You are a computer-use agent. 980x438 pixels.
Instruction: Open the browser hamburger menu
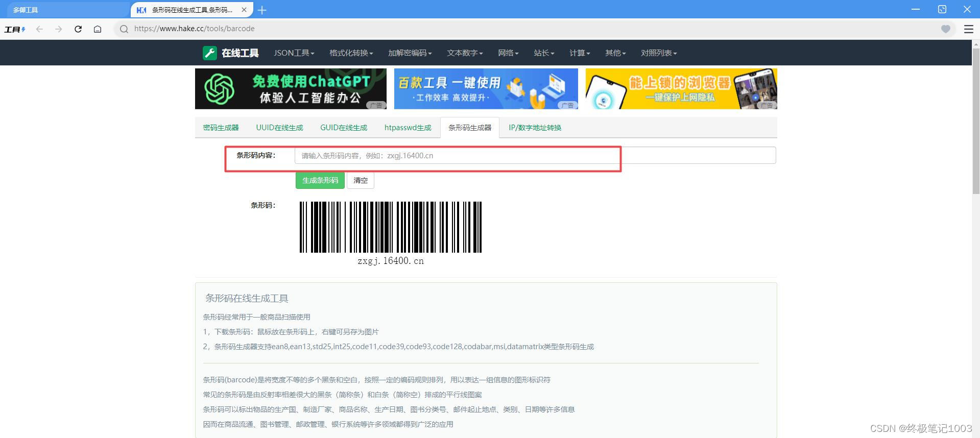[x=968, y=29]
